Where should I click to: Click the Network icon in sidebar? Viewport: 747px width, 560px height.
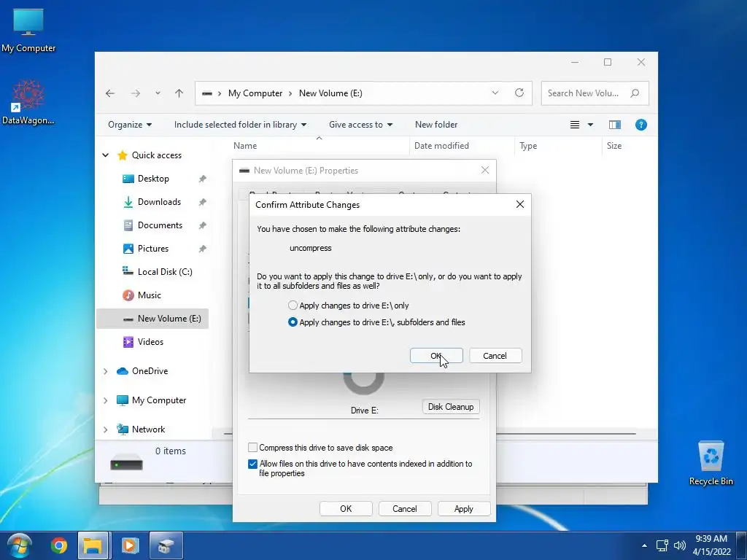pos(123,429)
